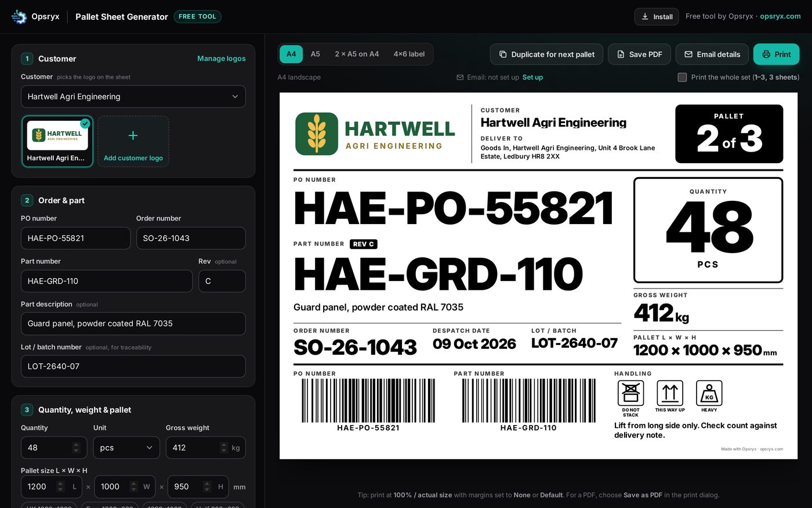
Task: Click the REV C badge on the sheet
Action: pyautogui.click(x=364, y=244)
